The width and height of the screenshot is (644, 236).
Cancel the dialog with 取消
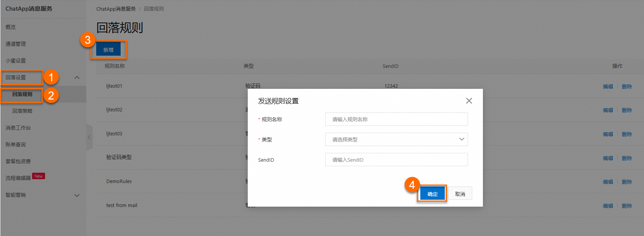pos(460,194)
